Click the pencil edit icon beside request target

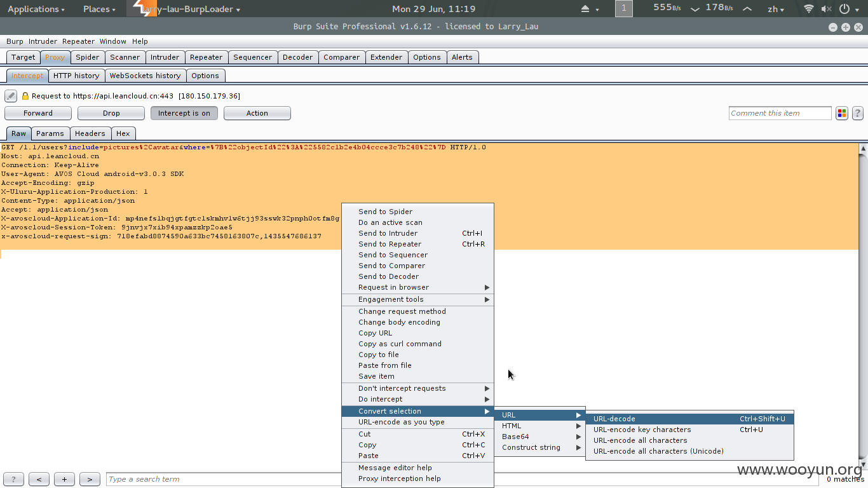[x=11, y=96]
